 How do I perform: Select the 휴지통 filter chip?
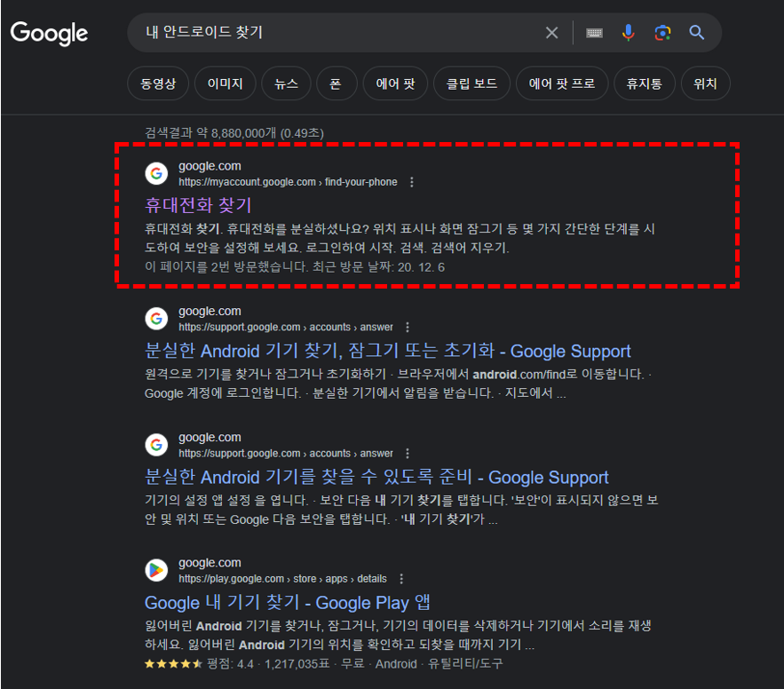pyautogui.click(x=645, y=83)
